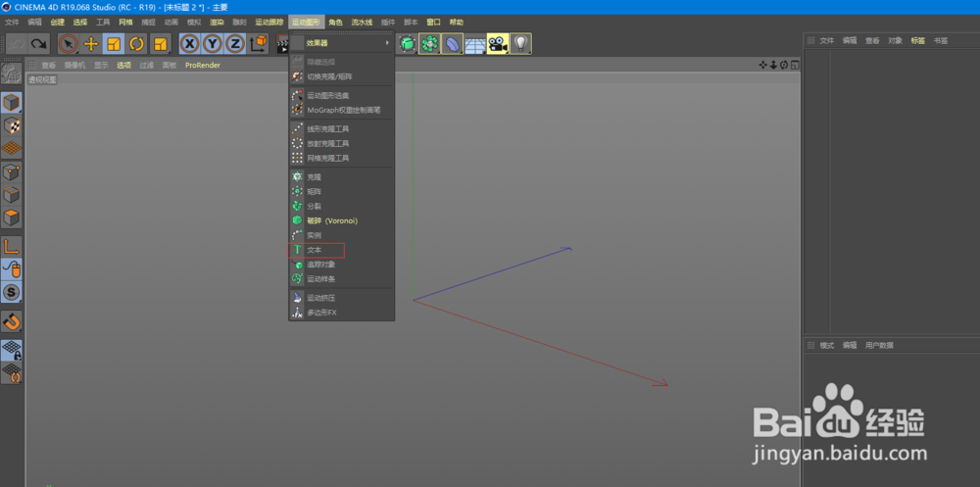This screenshot has height=487, width=980.
Task: Select Polygons mode icon
Action: click(x=12, y=219)
